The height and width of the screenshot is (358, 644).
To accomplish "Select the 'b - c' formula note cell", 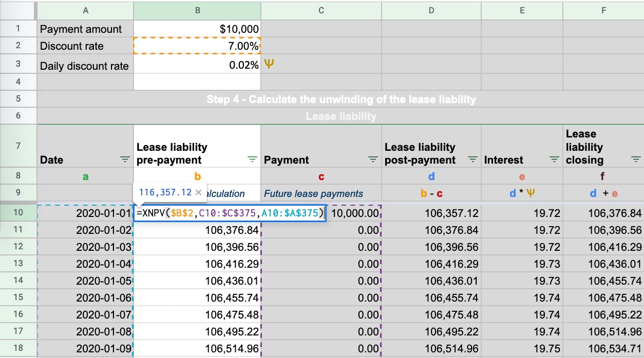I will (431, 193).
